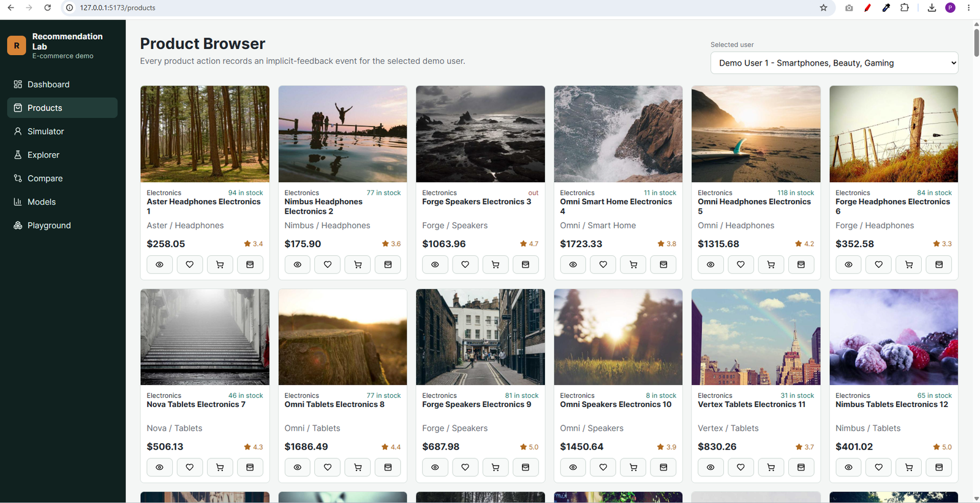
Task: Add Nova Tablets Electronics 7 to cart
Action: 220,467
